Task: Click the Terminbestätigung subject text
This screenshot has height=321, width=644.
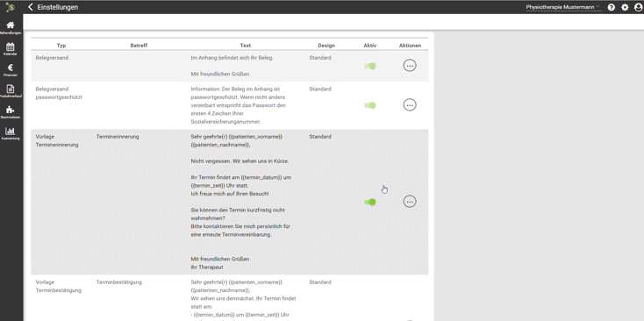Action: coord(119,282)
